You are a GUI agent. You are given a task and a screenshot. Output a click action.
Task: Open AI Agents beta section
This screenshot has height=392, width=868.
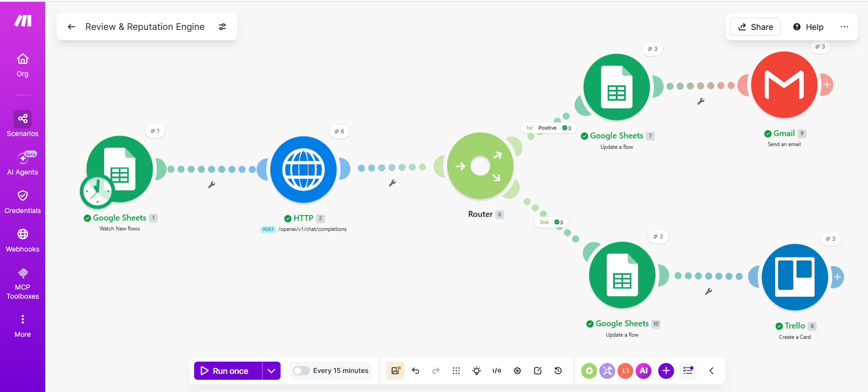[x=23, y=164]
